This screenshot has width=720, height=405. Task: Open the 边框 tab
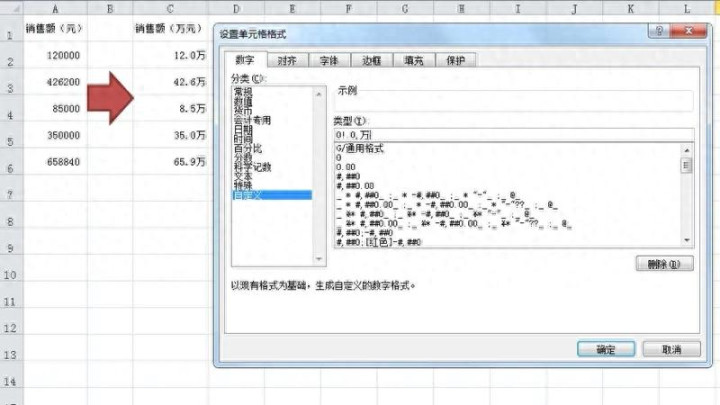coord(371,61)
